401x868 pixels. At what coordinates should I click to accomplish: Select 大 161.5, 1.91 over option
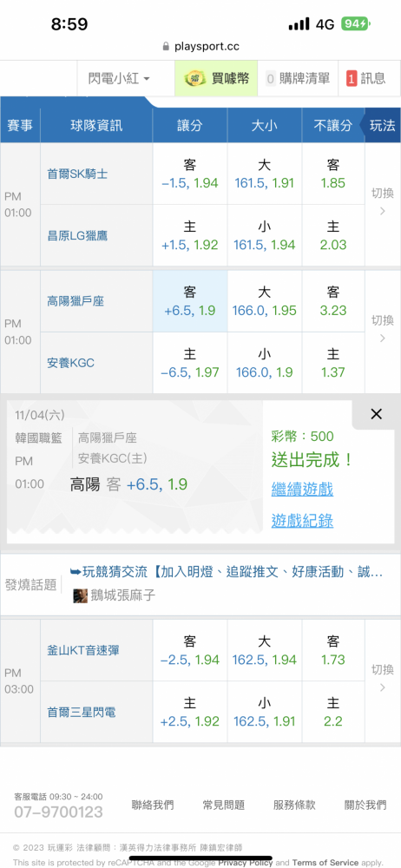click(x=264, y=174)
